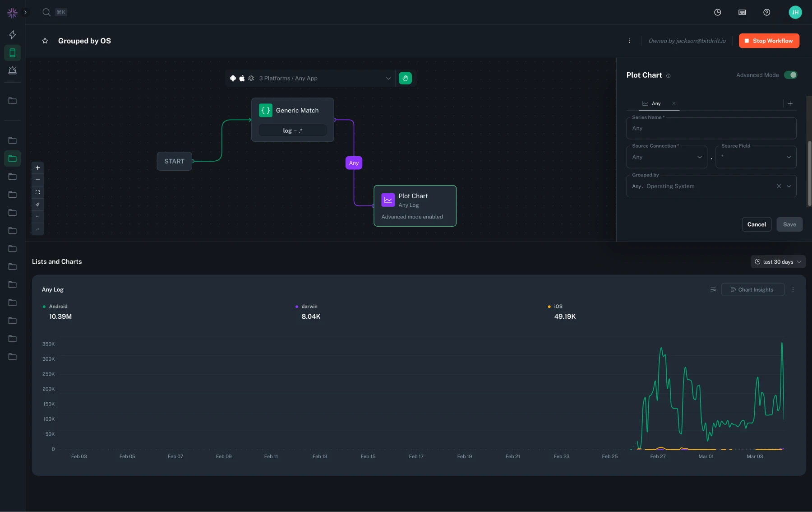Click the Series Name input field
This screenshot has height=512, width=812.
pyautogui.click(x=711, y=129)
